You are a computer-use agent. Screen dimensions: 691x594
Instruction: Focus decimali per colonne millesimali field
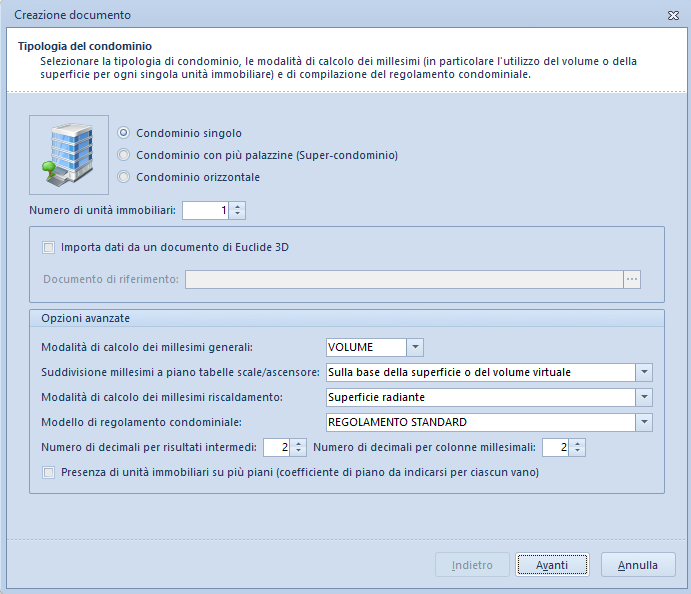tap(555, 447)
